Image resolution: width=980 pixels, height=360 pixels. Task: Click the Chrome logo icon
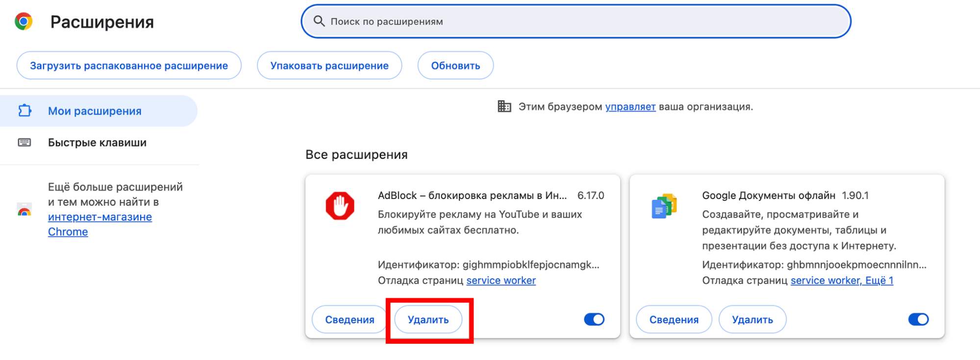[24, 22]
